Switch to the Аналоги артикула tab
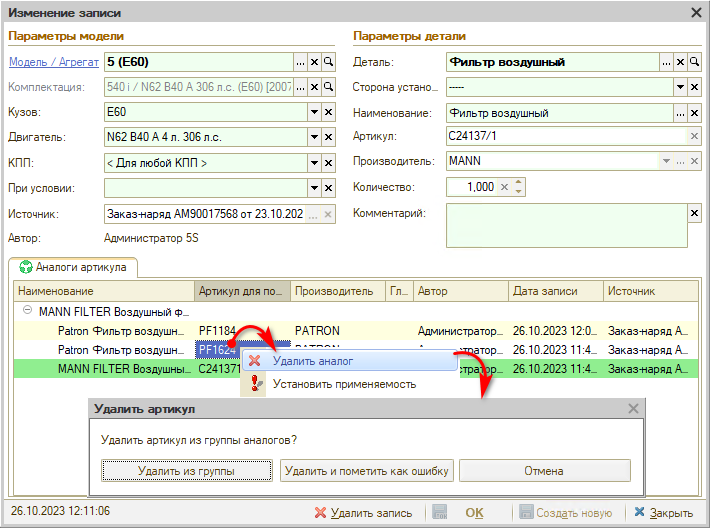710x528 pixels. coord(73,267)
